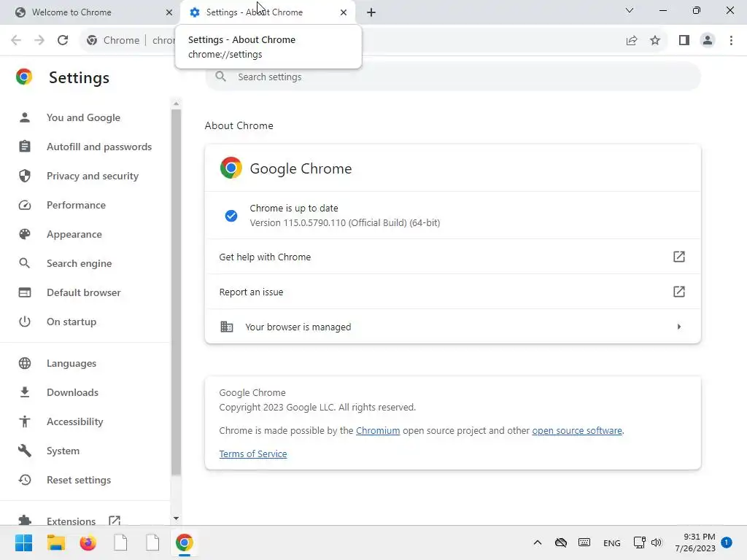Click the On startup power icon
Viewport: 747px width, 560px height.
[x=25, y=322]
